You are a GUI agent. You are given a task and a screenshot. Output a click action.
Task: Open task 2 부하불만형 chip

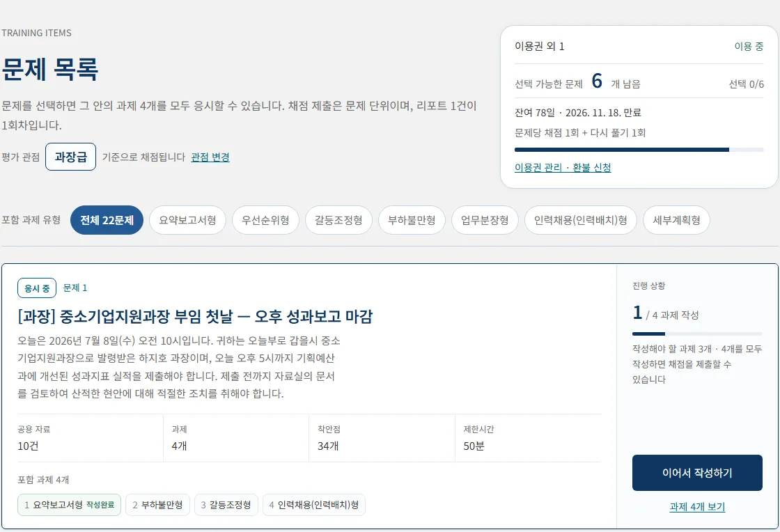point(157,505)
